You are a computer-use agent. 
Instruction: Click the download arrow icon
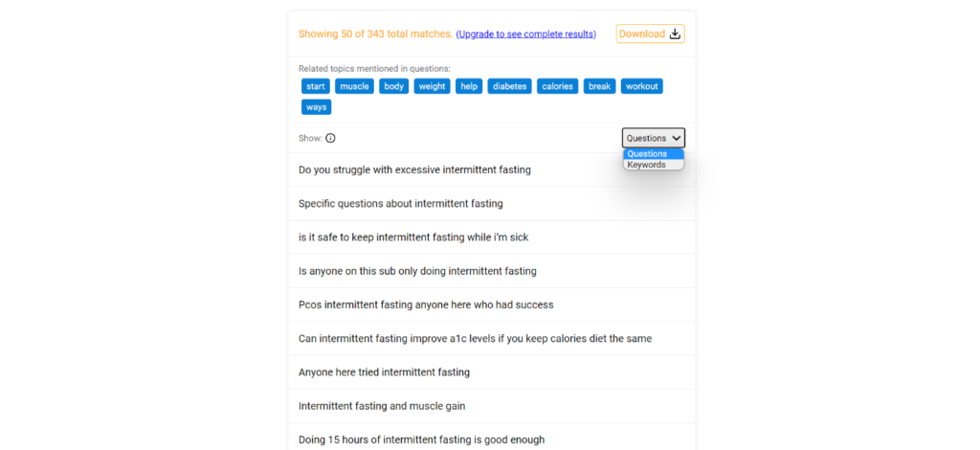[x=675, y=34]
